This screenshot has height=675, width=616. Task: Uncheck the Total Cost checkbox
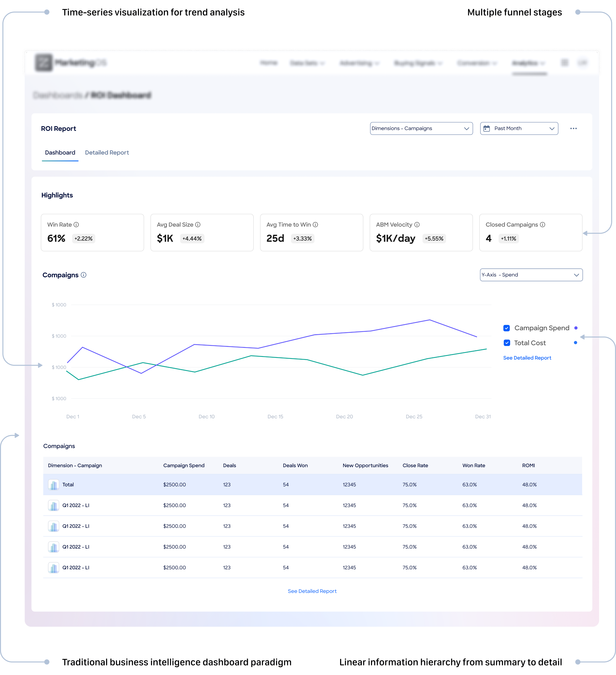click(507, 343)
